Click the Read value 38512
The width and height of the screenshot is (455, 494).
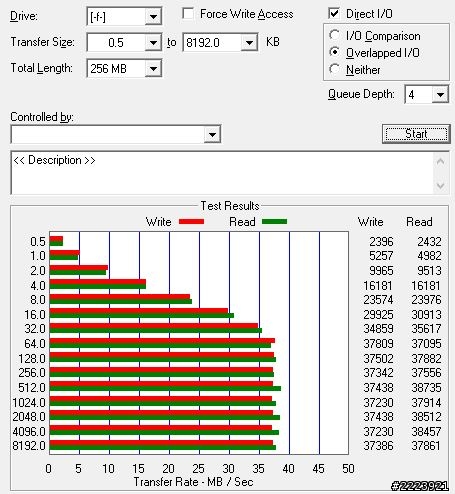(x=426, y=416)
